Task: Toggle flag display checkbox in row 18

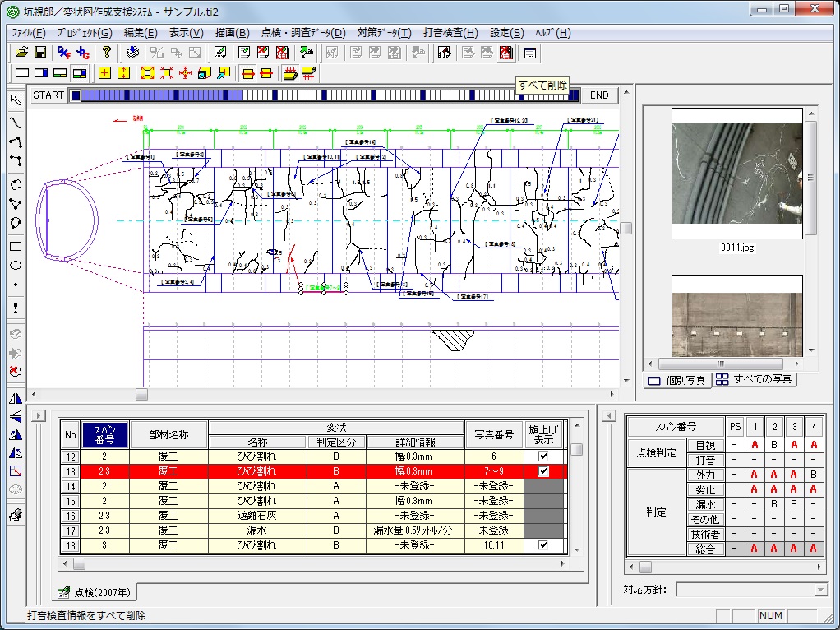Action: (x=542, y=545)
